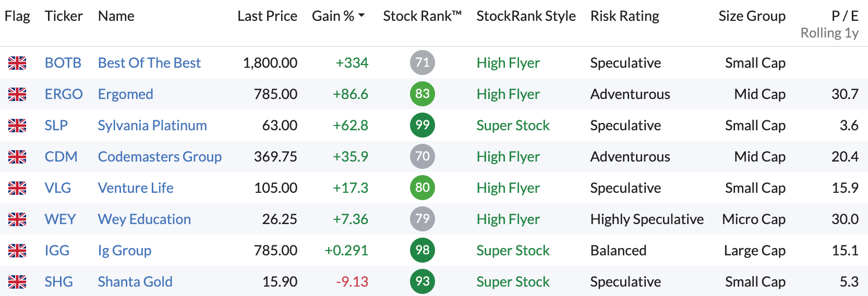This screenshot has height=296, width=868.
Task: Sort by Last Price column header
Action: [x=267, y=16]
